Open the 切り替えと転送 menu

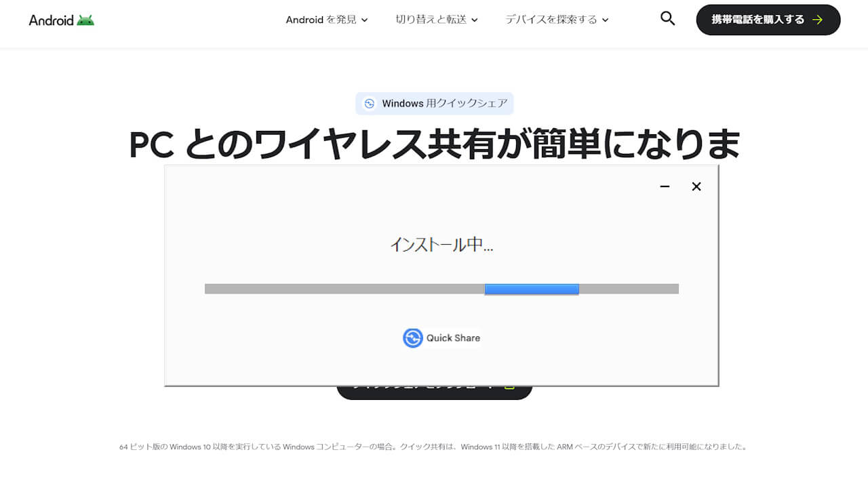coord(431,20)
